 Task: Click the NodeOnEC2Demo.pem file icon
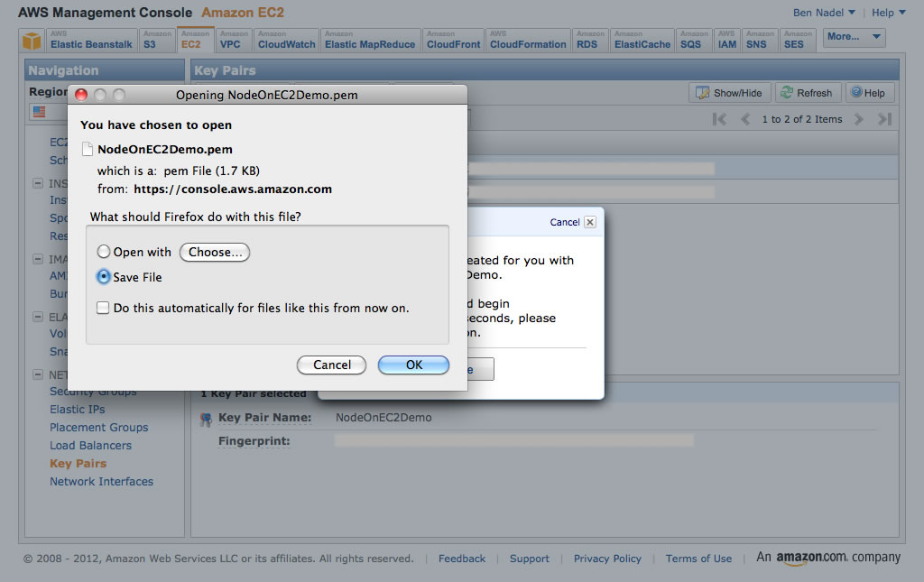coord(88,149)
